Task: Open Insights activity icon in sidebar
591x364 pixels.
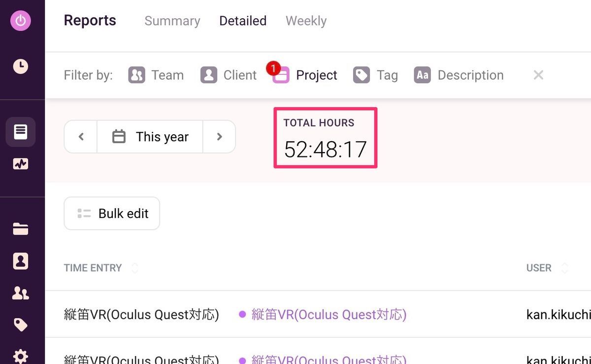Action: pos(20,164)
